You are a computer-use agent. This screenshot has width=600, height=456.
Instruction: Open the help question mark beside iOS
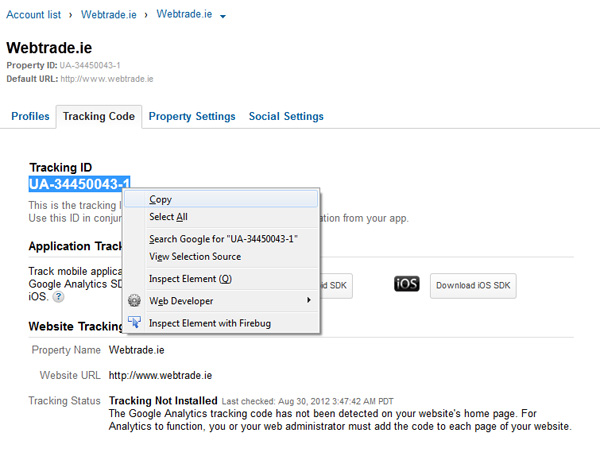[58, 296]
